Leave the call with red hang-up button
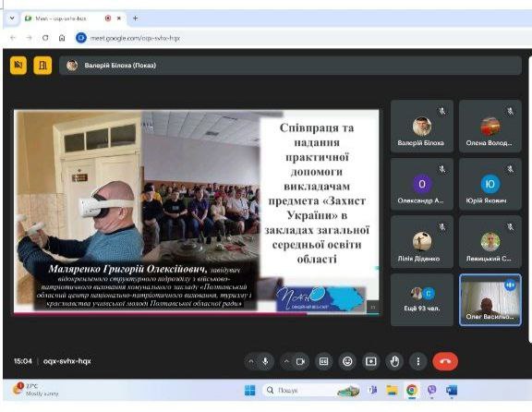This screenshot has width=532, height=412. (445, 361)
